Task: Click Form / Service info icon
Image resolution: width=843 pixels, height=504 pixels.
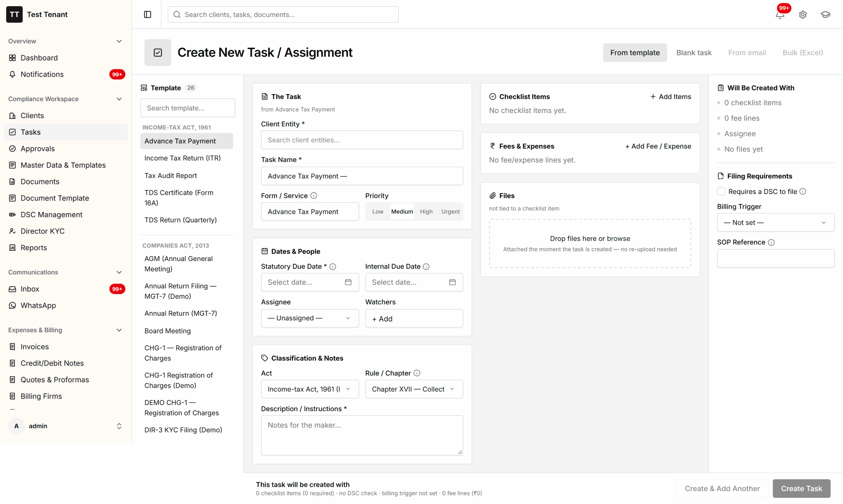Action: click(314, 196)
